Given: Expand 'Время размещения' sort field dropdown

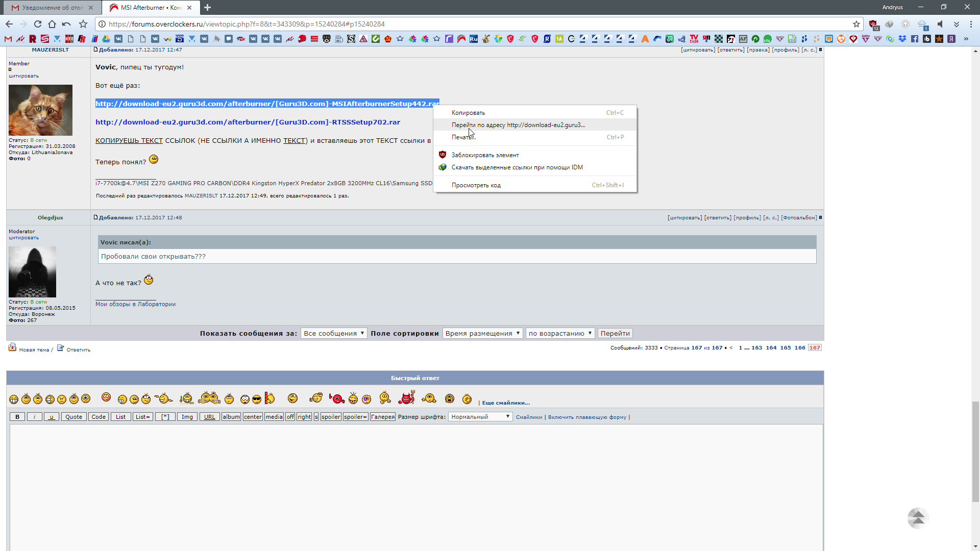Looking at the screenshot, I should (482, 333).
